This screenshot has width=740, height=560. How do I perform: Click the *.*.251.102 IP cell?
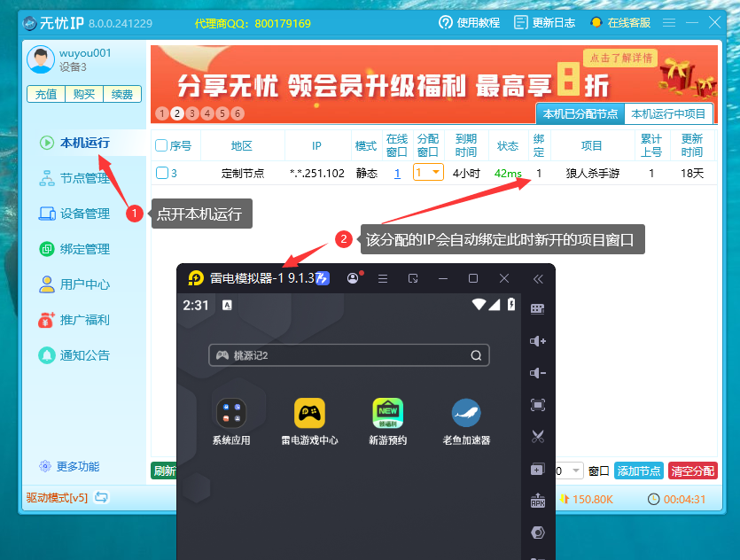316,173
